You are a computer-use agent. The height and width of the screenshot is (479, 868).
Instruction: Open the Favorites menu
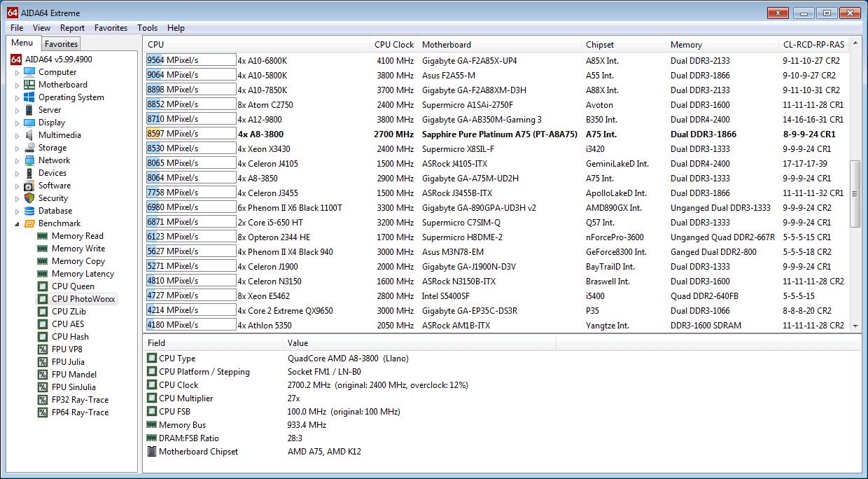pyautogui.click(x=111, y=28)
